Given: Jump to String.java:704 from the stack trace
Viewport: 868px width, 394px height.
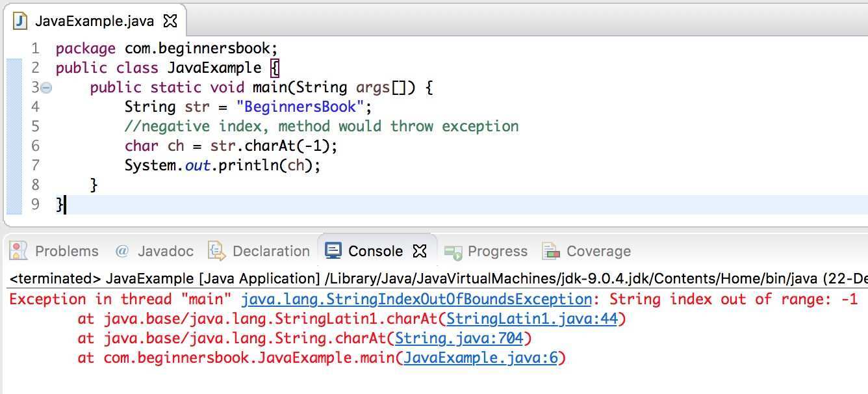Looking at the screenshot, I should pyautogui.click(x=460, y=339).
